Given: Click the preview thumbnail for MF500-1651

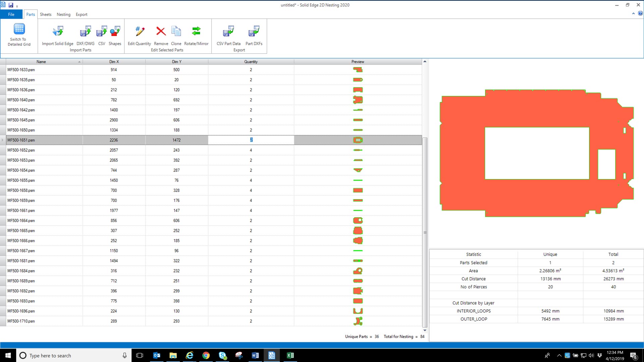Looking at the screenshot, I should click(357, 140).
